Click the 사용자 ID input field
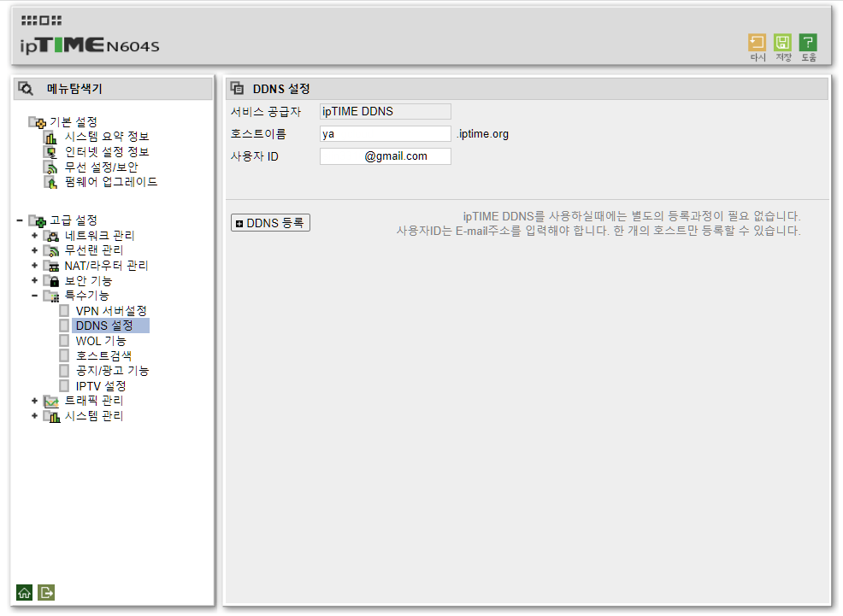Viewport: 843px width, 616px height. pyautogui.click(x=385, y=156)
